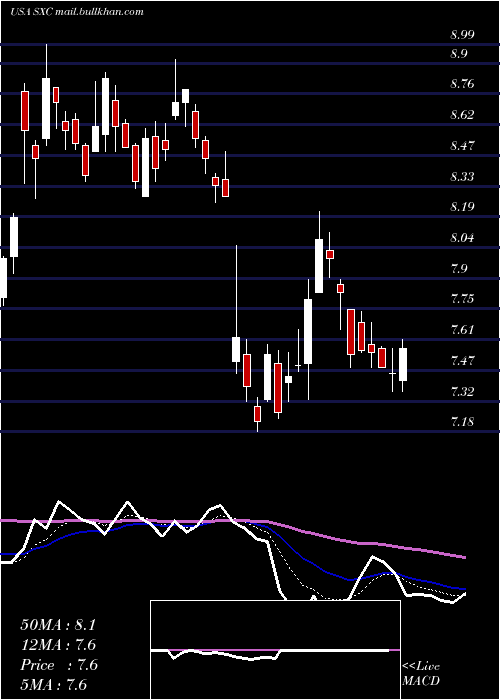The image size is (500, 700).
Task: Click the 'USA SXC mail.bullkhan.com' header text
Action: coord(77,12)
